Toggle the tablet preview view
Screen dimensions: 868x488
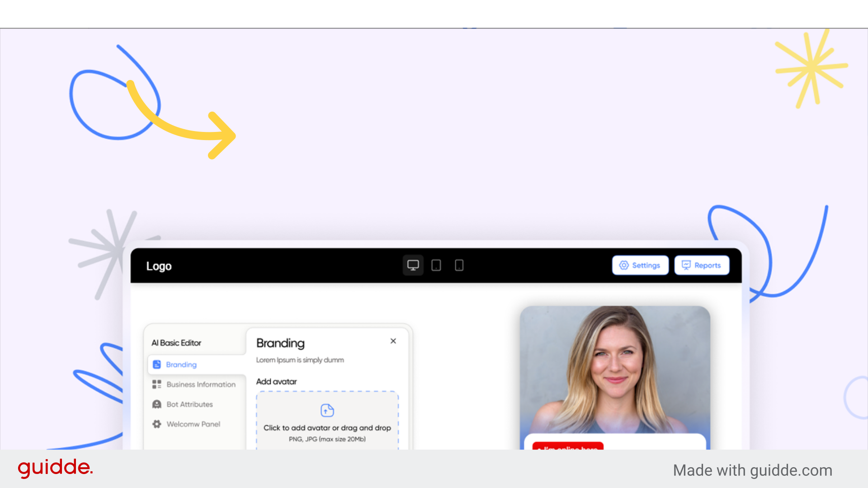click(x=436, y=265)
